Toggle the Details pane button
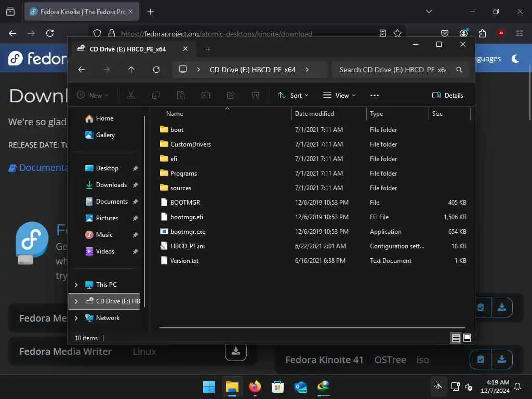This screenshot has width=532, height=399. point(447,96)
